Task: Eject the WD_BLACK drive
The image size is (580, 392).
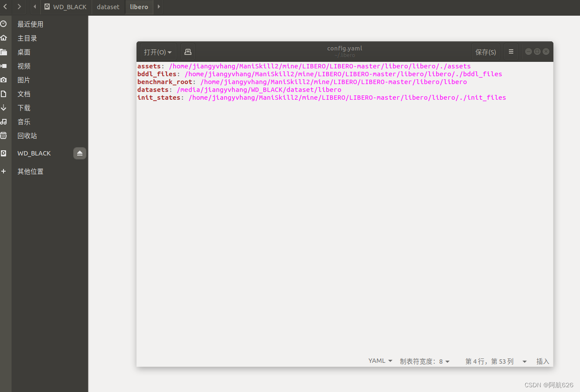Action: point(80,153)
